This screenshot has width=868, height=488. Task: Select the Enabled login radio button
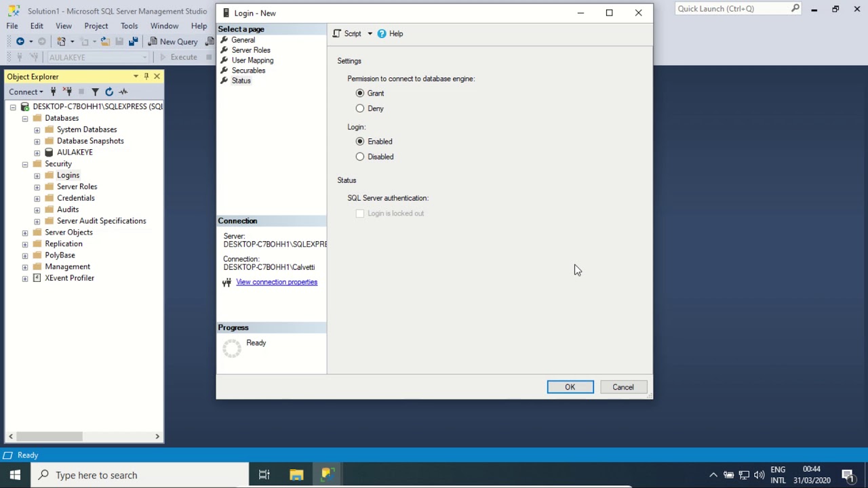[x=360, y=141]
